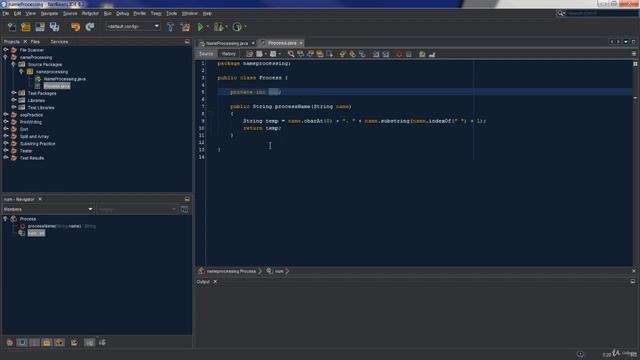Expand the File Scanner project node

(x=6, y=50)
